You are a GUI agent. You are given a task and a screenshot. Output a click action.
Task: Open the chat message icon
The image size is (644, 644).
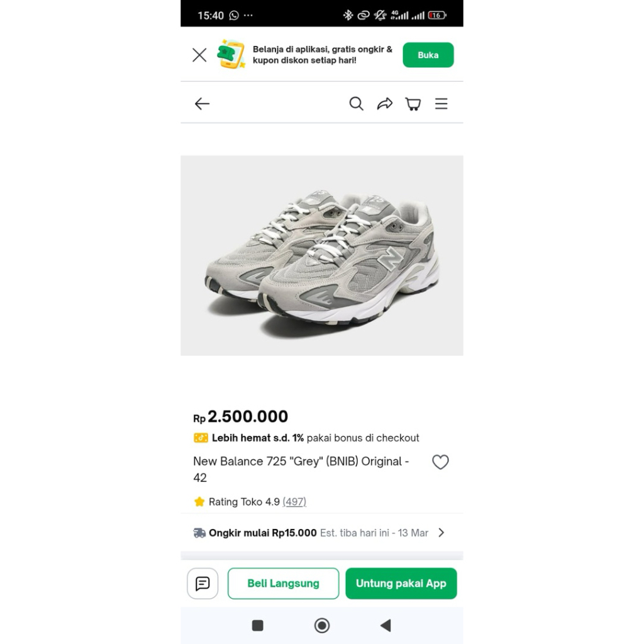coord(203,584)
